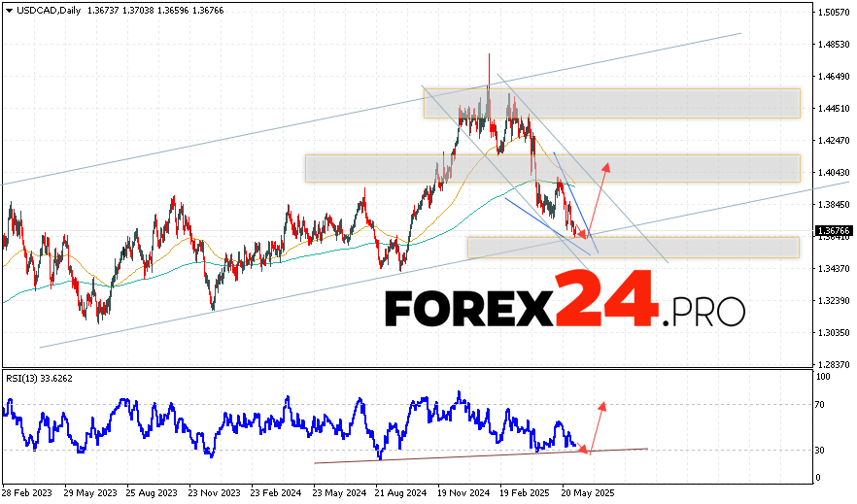The width and height of the screenshot is (857, 504).
Task: Click the 1.30350 price axis label
Action: click(834, 333)
